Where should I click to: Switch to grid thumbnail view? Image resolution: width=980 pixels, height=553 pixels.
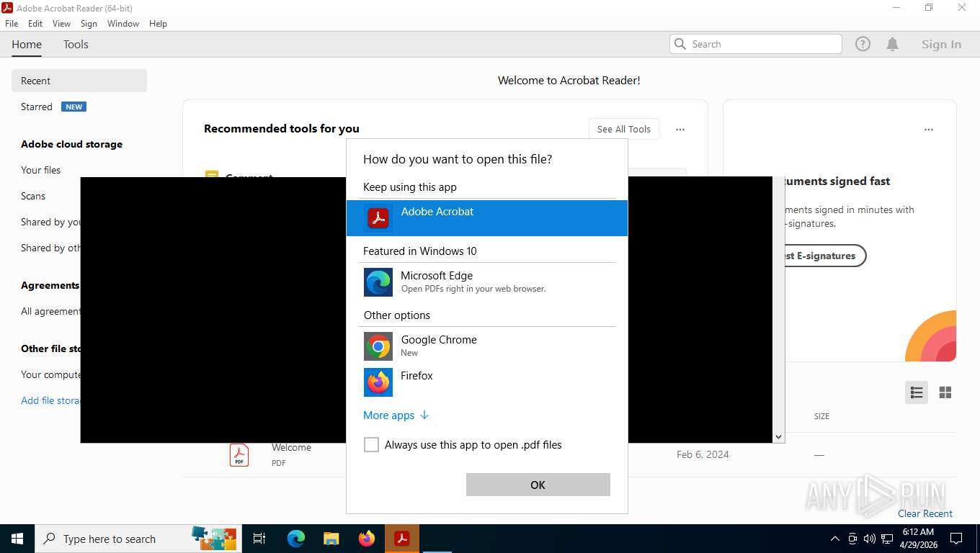[945, 392]
